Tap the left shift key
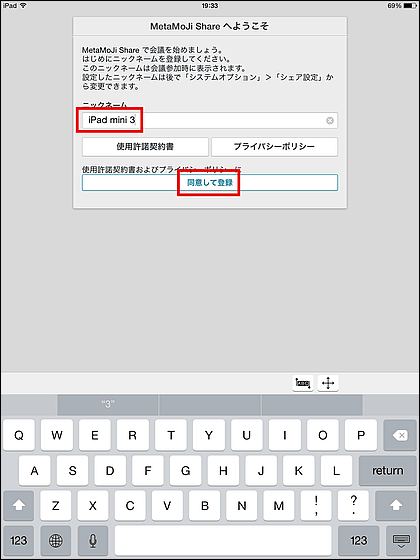This screenshot has height=560, width=420. (19, 505)
